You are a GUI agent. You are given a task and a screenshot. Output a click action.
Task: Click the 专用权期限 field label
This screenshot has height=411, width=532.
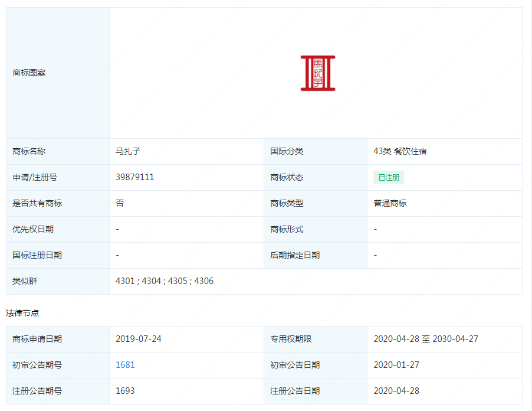(x=291, y=339)
